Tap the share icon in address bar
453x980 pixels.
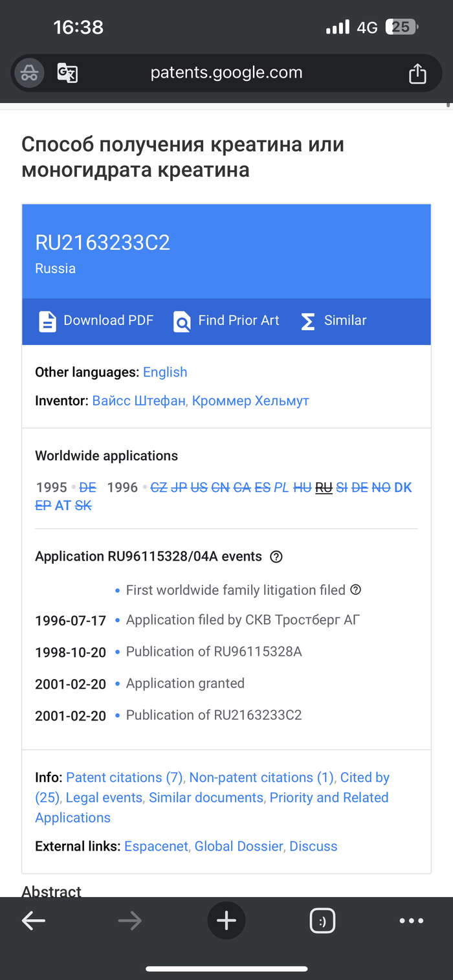click(x=417, y=73)
